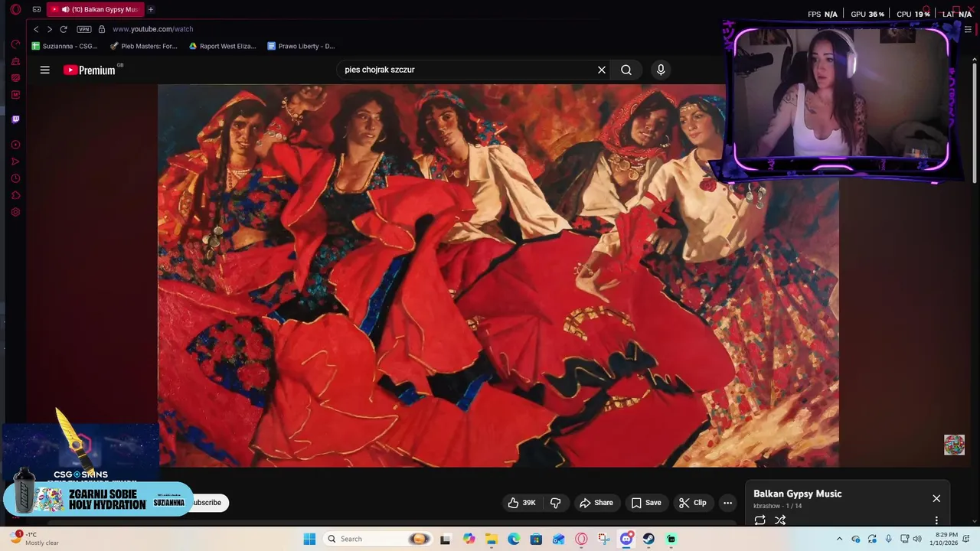Open Microsoft Store from taskbar
The height and width of the screenshot is (551, 980).
[x=536, y=539]
